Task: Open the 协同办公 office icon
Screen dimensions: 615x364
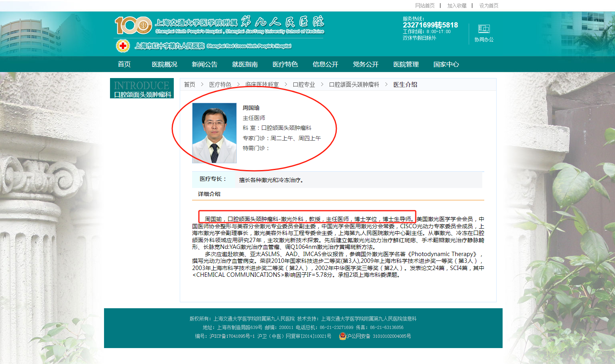Action: coord(483,29)
